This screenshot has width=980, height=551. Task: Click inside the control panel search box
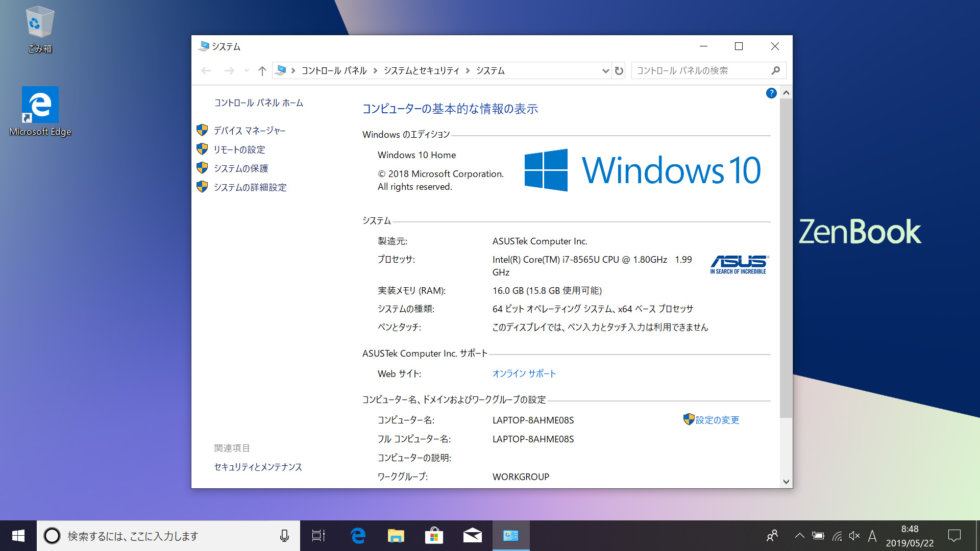[x=699, y=70]
